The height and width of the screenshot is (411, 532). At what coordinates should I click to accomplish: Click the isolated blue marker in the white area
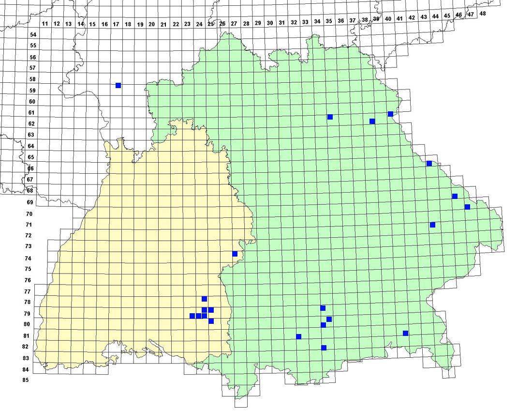pyautogui.click(x=118, y=85)
